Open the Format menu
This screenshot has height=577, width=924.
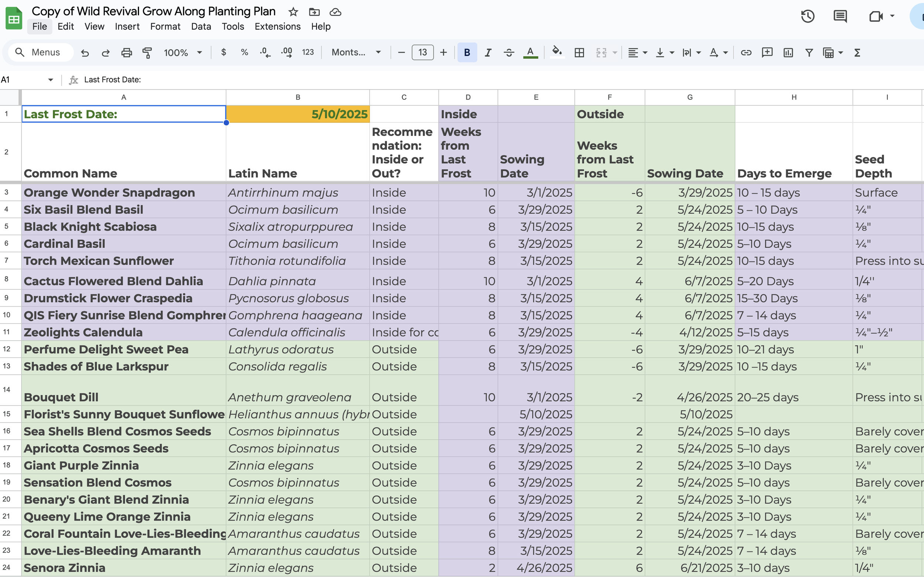[x=165, y=26]
